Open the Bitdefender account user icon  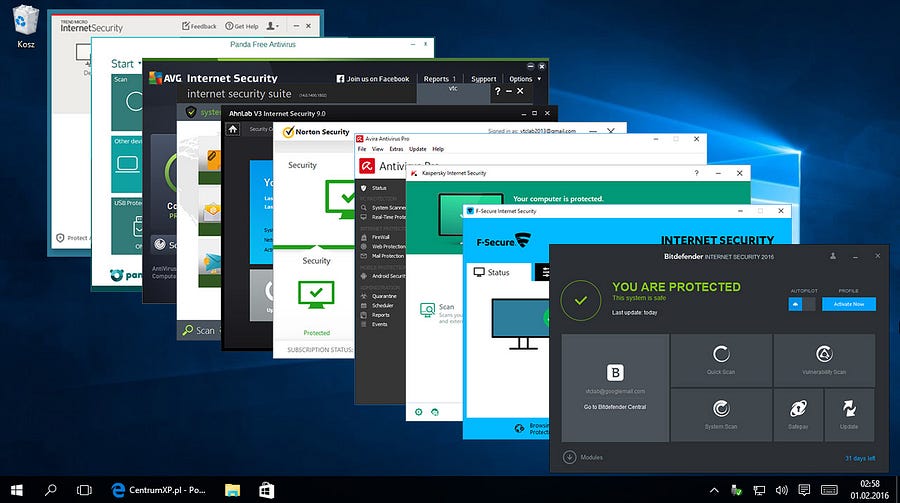(x=833, y=256)
